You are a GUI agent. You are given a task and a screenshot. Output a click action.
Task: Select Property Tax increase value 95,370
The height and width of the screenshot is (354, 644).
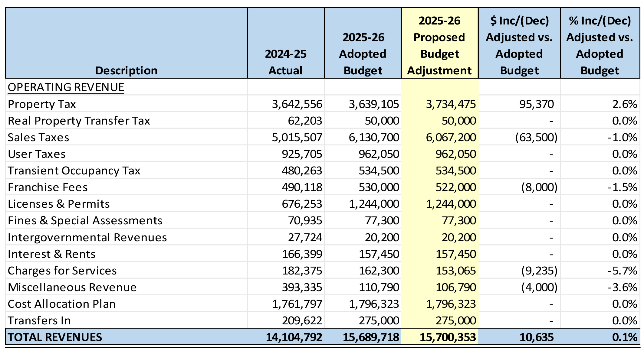point(536,104)
